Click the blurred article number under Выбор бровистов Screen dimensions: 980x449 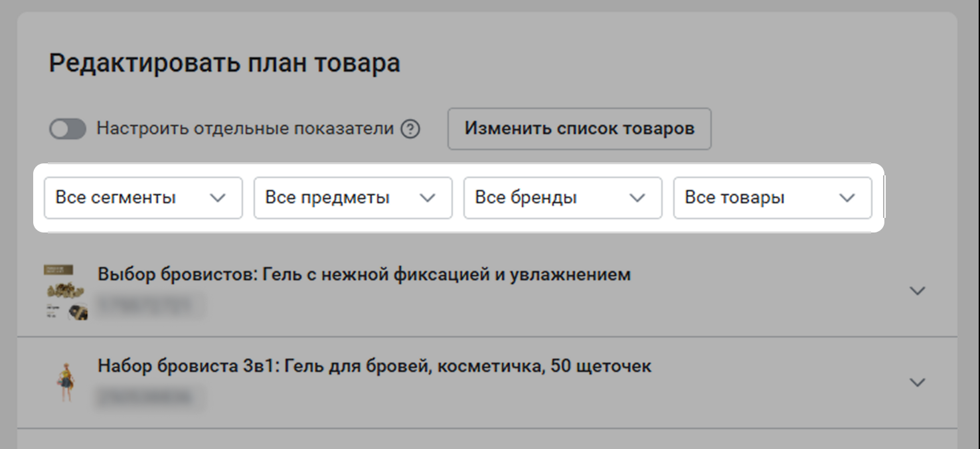150,306
